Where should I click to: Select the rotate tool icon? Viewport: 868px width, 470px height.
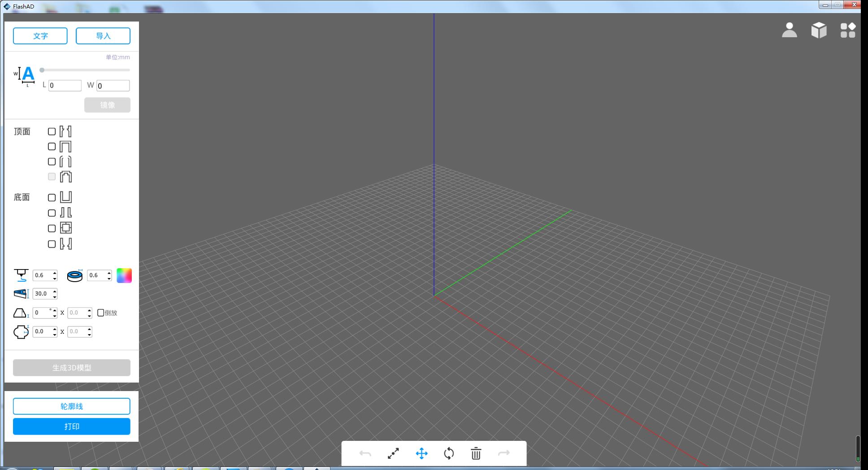coord(449,453)
